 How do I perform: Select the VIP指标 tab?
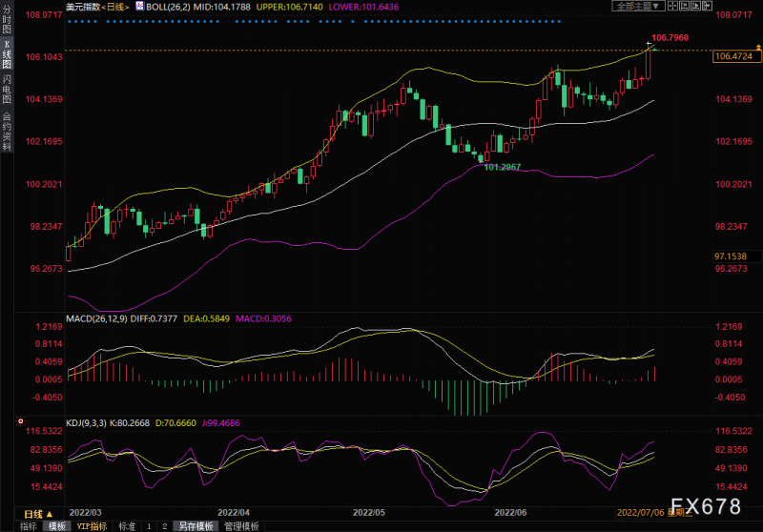(x=92, y=526)
